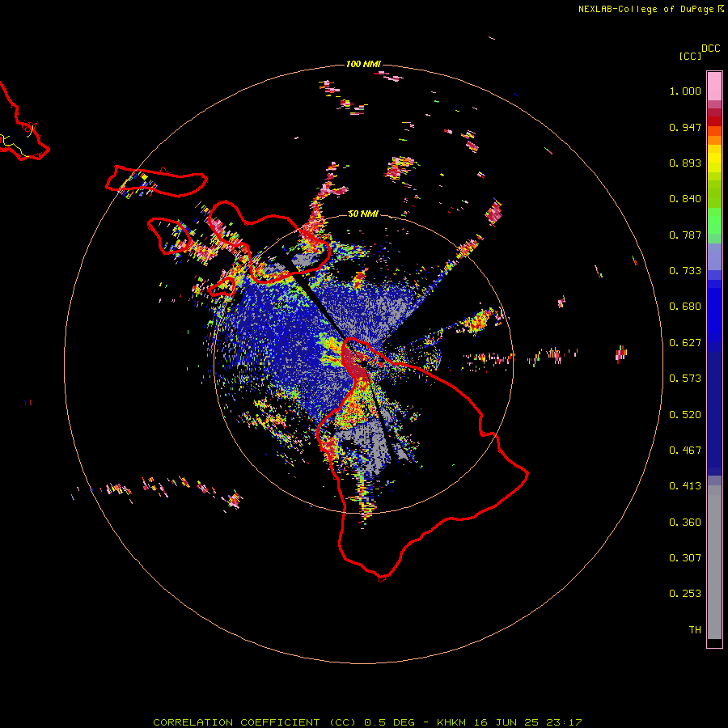Click the [CC] units label
728x728 pixels.
pyautogui.click(x=690, y=56)
